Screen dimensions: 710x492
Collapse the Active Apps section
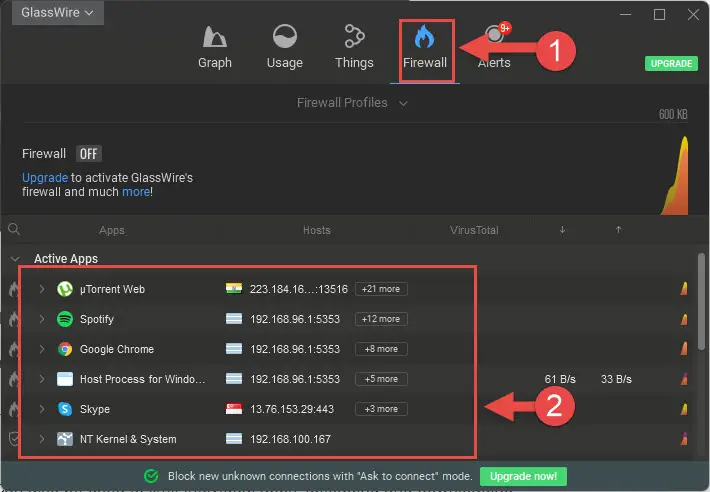coord(15,259)
